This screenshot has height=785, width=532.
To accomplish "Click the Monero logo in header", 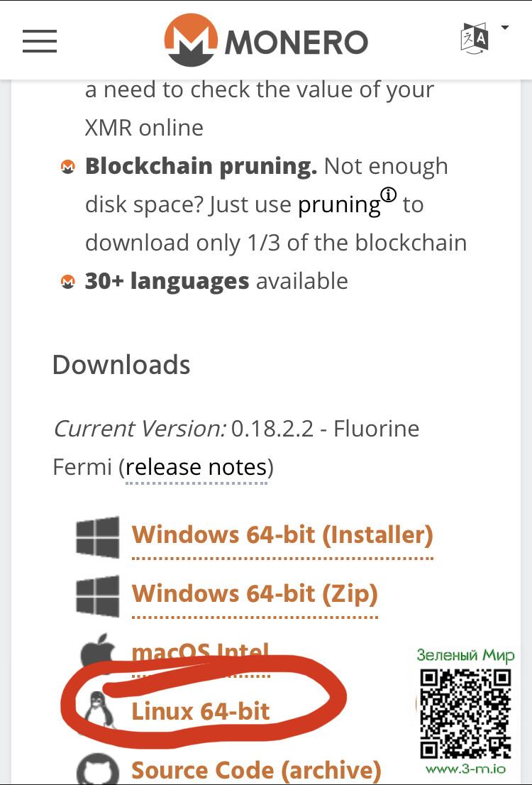I will point(266,40).
